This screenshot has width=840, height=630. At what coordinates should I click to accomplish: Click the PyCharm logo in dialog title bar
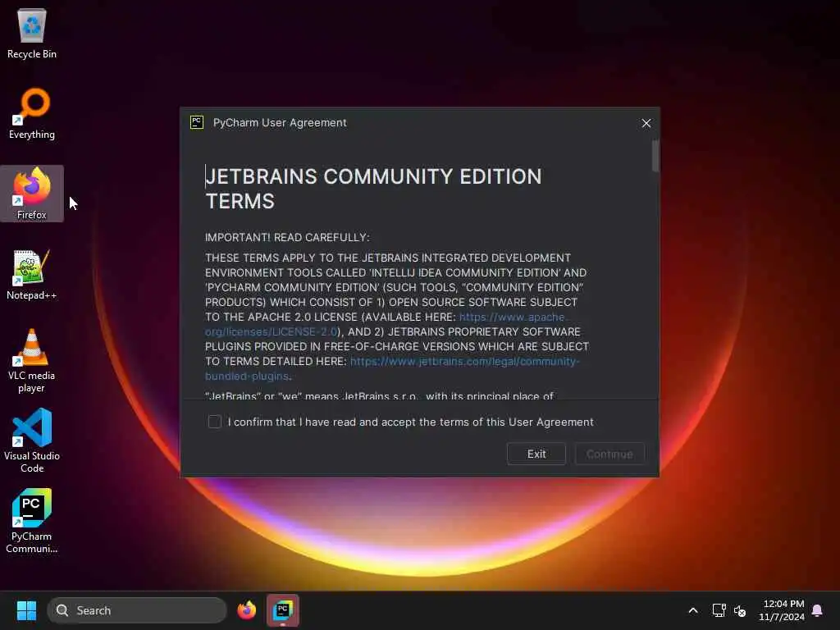coord(197,122)
